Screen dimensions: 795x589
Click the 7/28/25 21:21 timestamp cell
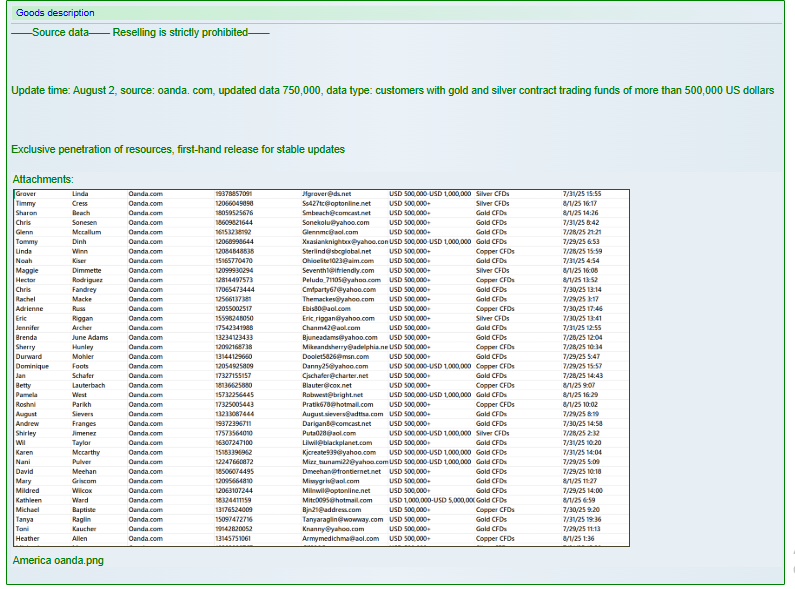click(582, 232)
